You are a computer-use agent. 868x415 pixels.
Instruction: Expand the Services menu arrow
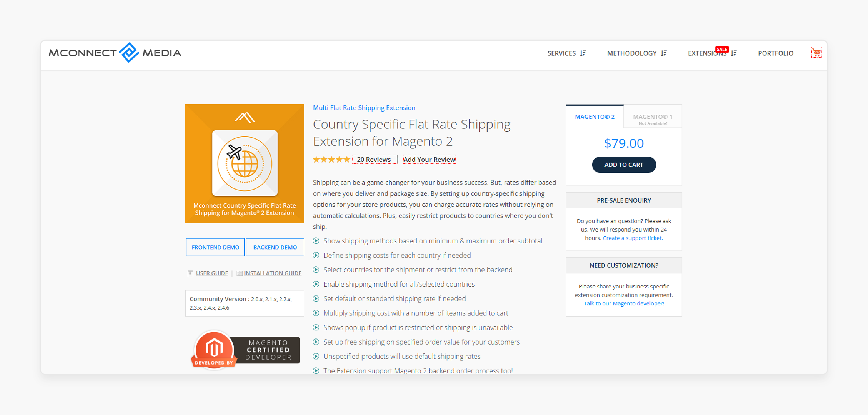point(583,53)
